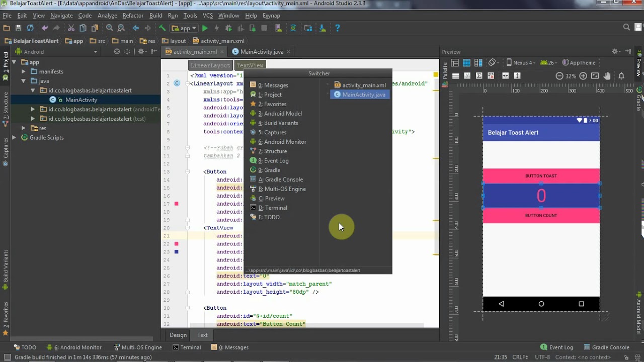
Task: Click BUTTON COUNT in layout preview
Action: [x=541, y=215]
